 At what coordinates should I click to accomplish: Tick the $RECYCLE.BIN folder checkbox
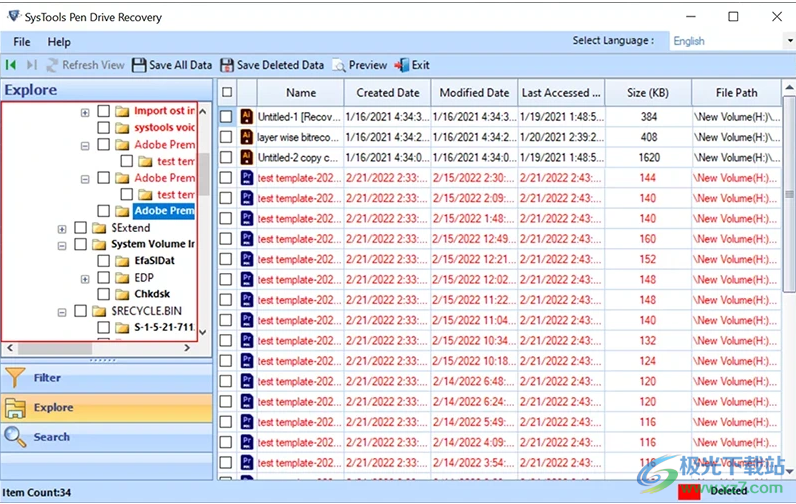tap(80, 311)
